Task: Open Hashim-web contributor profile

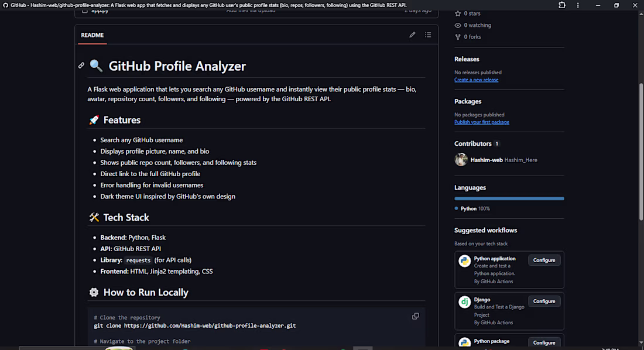Action: [x=487, y=160]
